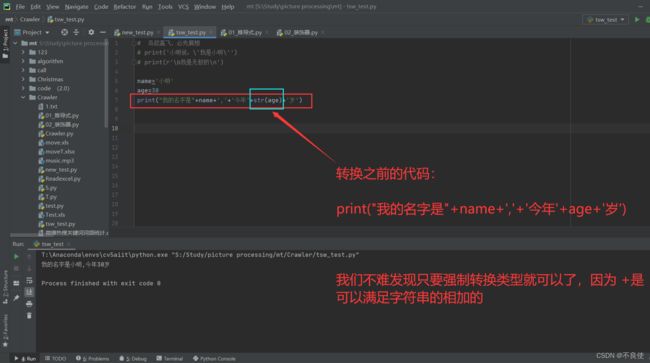Expand the call folder
The image size is (650, 363).
click(23, 70)
